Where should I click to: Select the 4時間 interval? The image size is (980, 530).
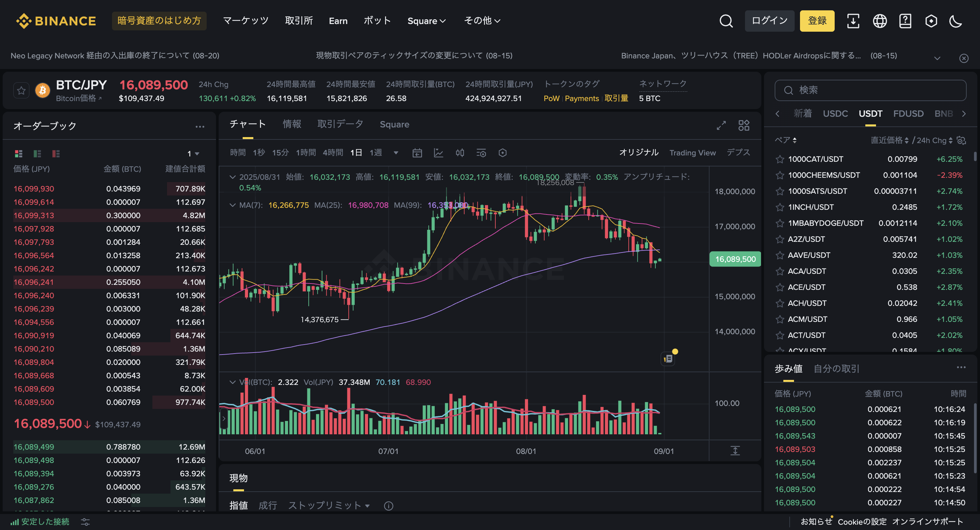[333, 153]
